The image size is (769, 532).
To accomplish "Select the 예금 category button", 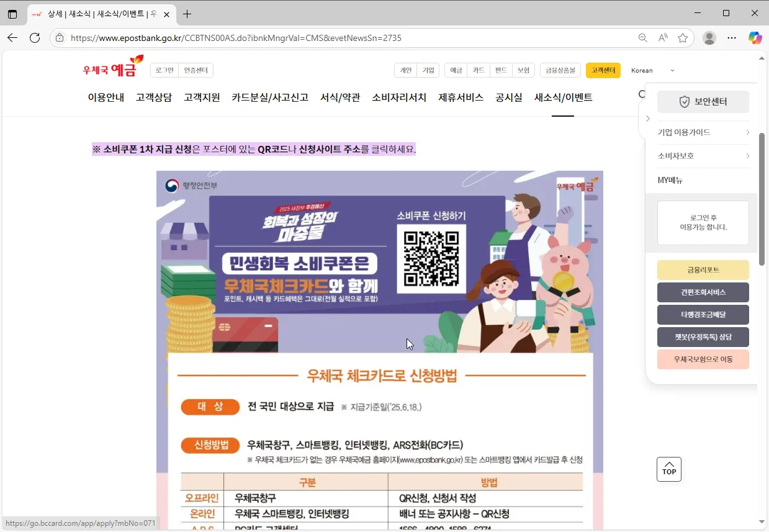I will tap(456, 70).
